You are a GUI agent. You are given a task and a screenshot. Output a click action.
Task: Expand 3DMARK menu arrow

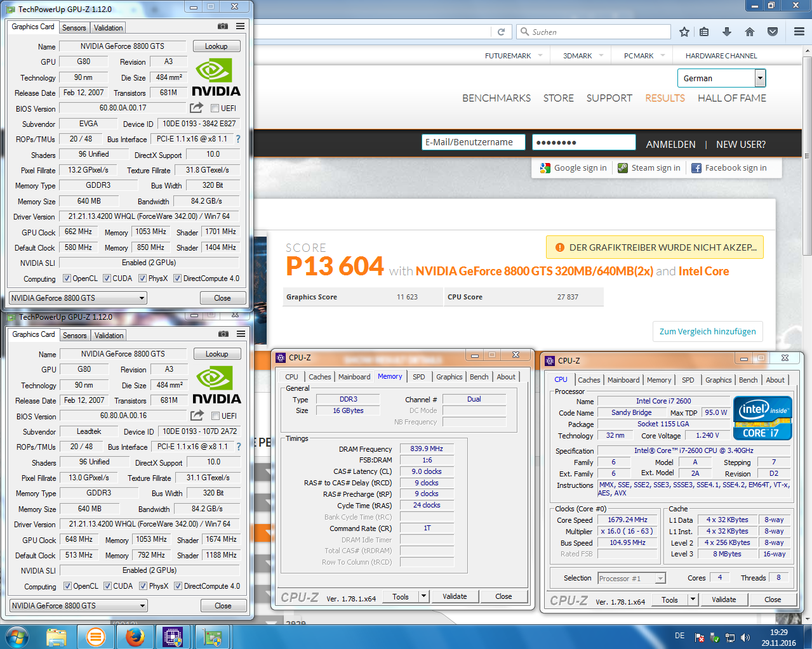tap(601, 55)
